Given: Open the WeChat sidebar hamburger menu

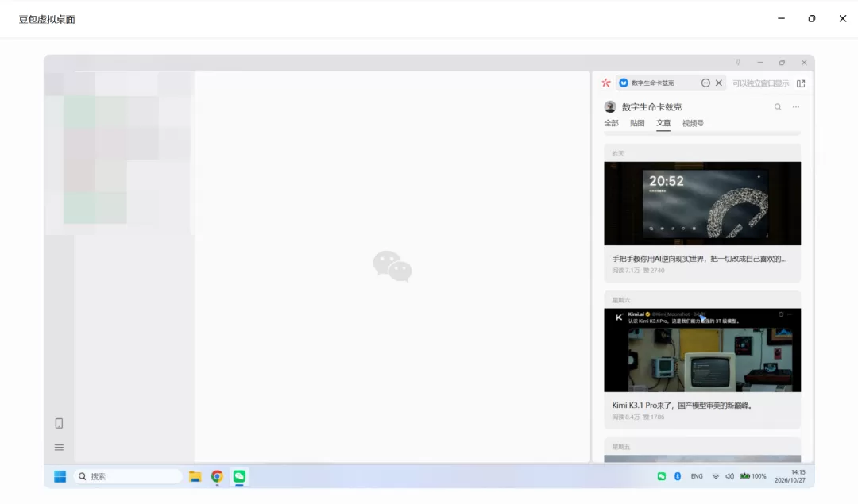Looking at the screenshot, I should (59, 447).
